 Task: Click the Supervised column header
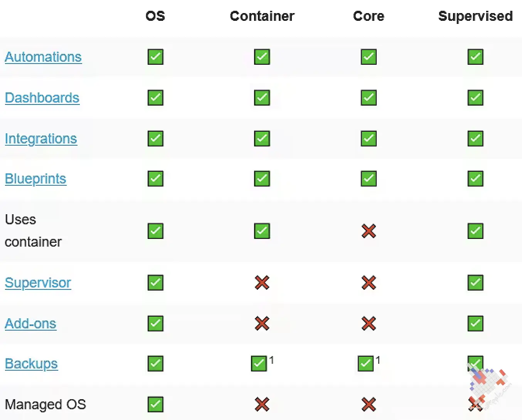point(475,16)
